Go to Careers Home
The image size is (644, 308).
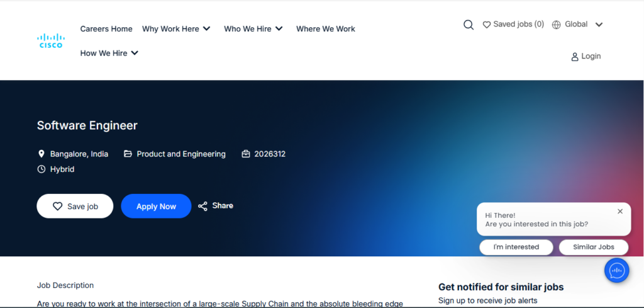tap(106, 29)
